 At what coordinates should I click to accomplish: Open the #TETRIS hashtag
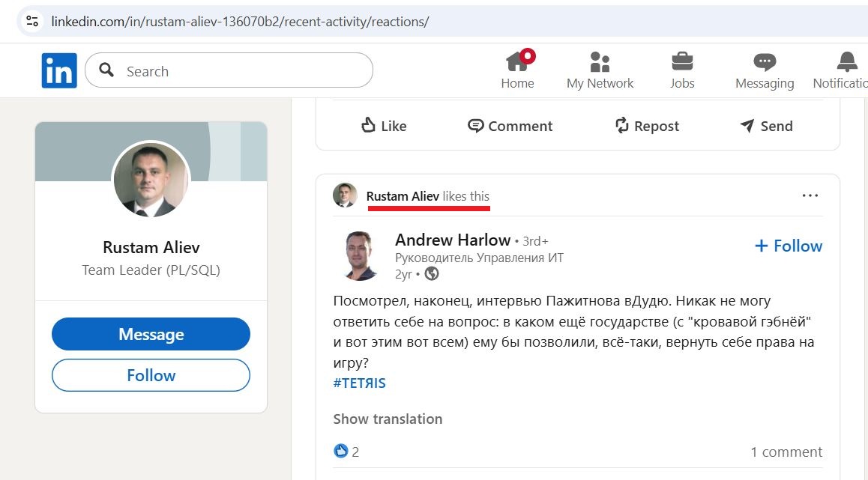pyautogui.click(x=360, y=383)
